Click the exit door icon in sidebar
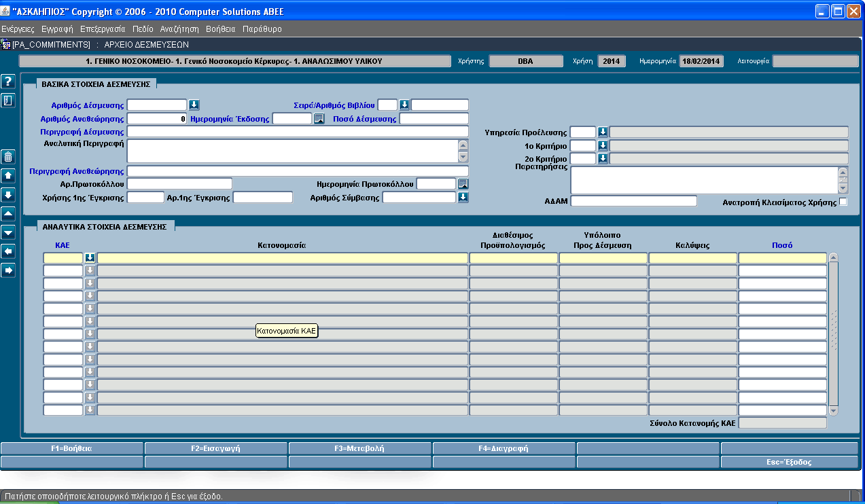865x504 pixels. (x=8, y=101)
